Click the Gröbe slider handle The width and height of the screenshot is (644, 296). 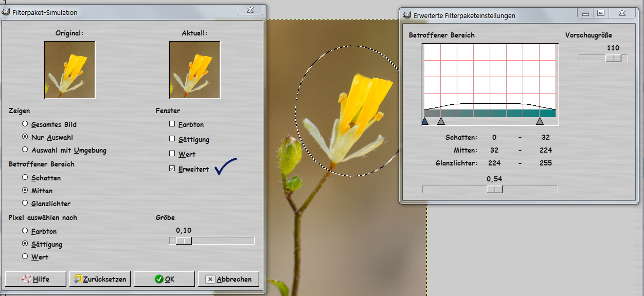(184, 240)
